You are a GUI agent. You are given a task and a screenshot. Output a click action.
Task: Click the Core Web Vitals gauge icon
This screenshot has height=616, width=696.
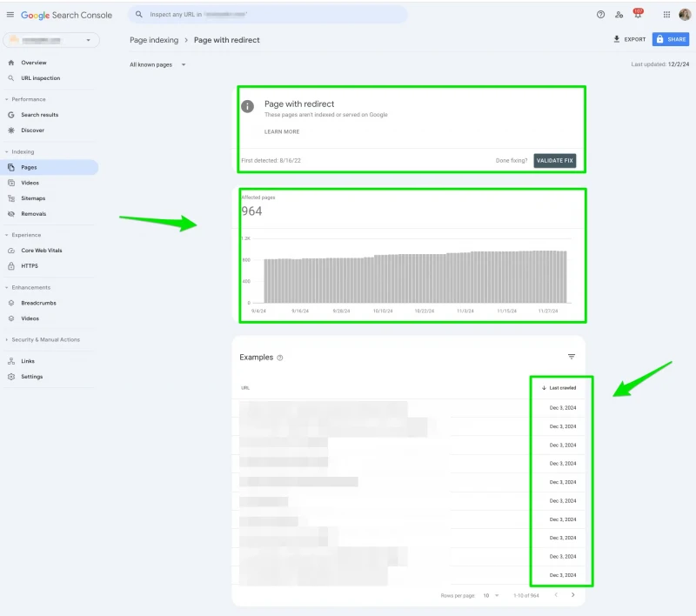click(x=11, y=251)
